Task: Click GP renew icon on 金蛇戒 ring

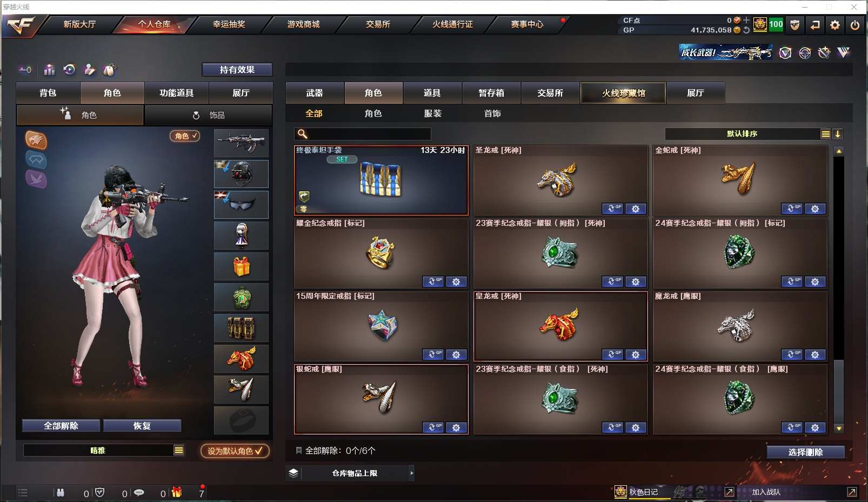Action: pos(792,209)
